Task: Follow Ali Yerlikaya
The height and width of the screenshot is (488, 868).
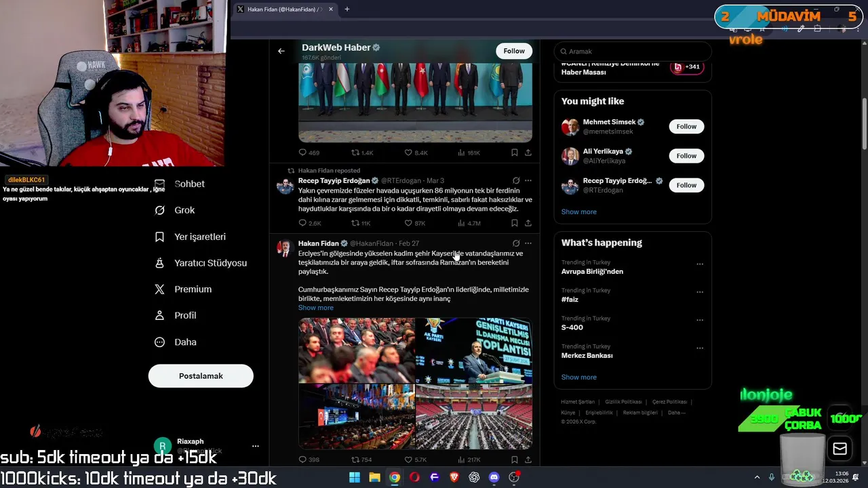Action: pyautogui.click(x=686, y=156)
